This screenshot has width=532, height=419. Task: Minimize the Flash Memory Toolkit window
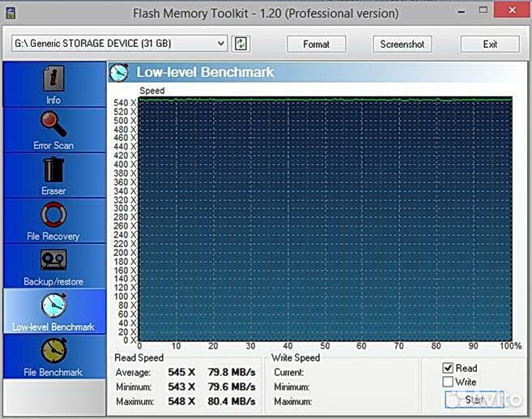[x=462, y=11]
